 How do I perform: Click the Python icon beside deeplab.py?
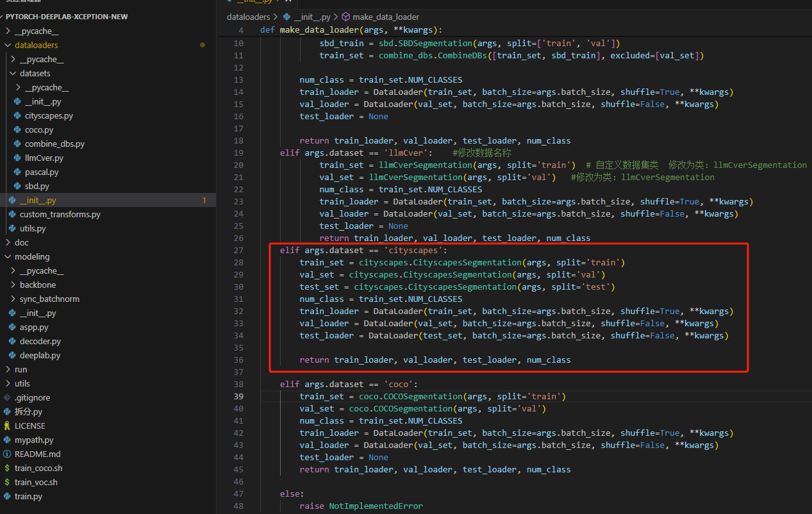coord(13,356)
